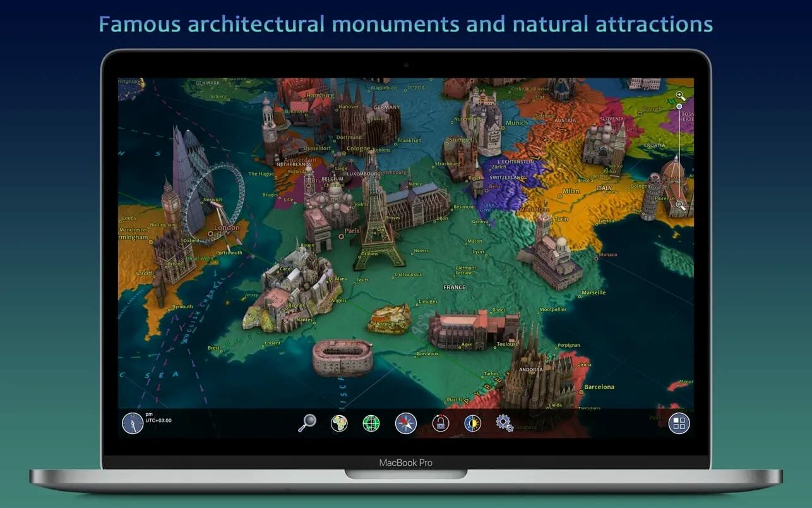Open settings via the gears icon
812x508 pixels.
(x=505, y=423)
